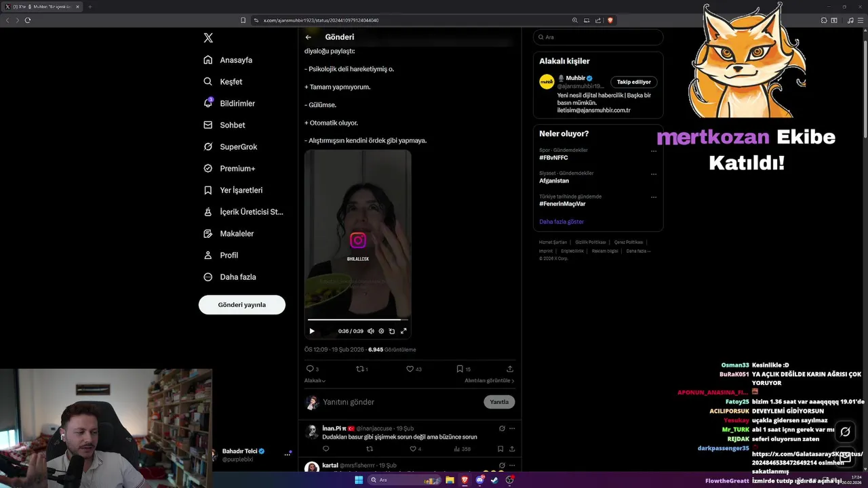Image resolution: width=868 pixels, height=488 pixels.
Task: Expand the Alakalı sort dropdown
Action: click(315, 381)
